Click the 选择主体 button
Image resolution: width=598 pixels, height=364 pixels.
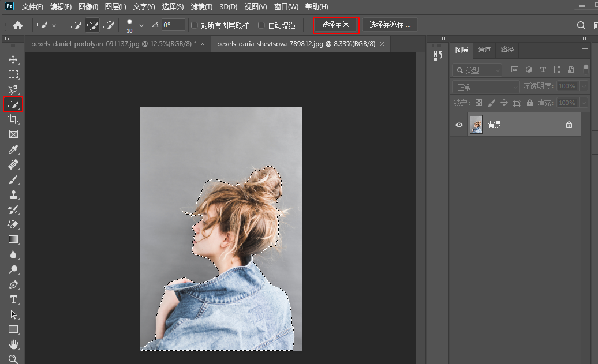335,25
